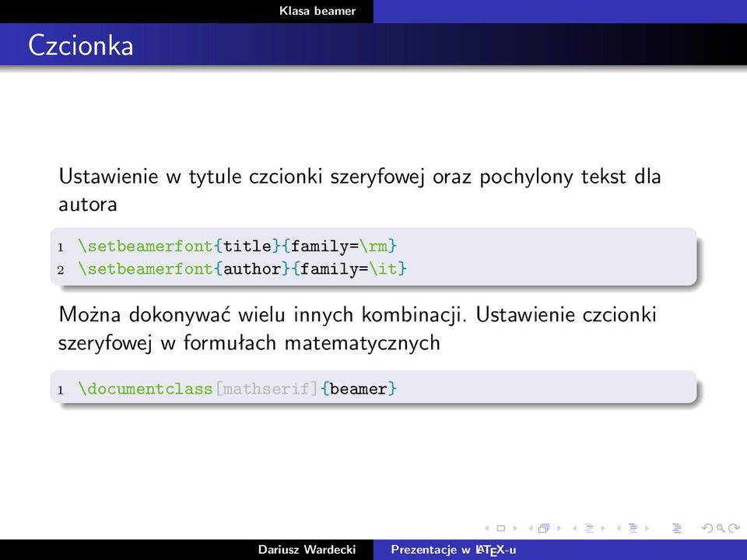747x560 pixels.
Task: Click the slide rectangle navigation icon
Action: click(500, 528)
